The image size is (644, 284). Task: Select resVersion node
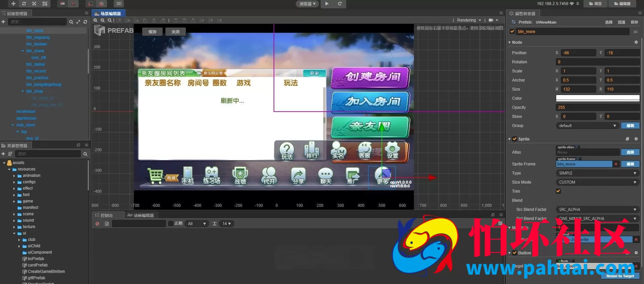26,112
